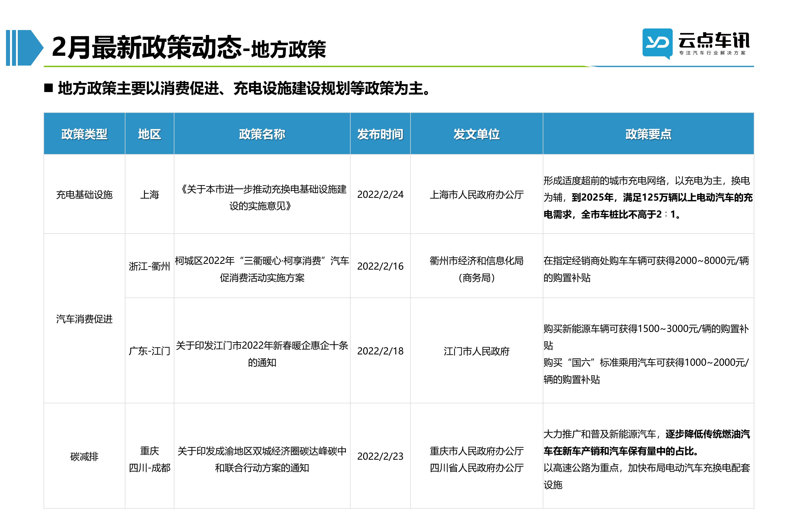The height and width of the screenshot is (532, 798).
Task: Select the '四川-成都' region text
Action: click(149, 468)
